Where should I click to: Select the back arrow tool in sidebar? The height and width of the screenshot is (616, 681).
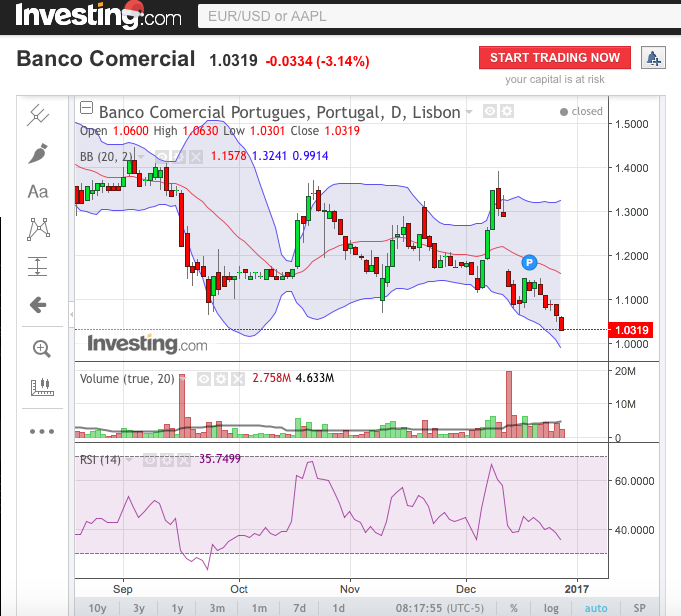click(38, 305)
